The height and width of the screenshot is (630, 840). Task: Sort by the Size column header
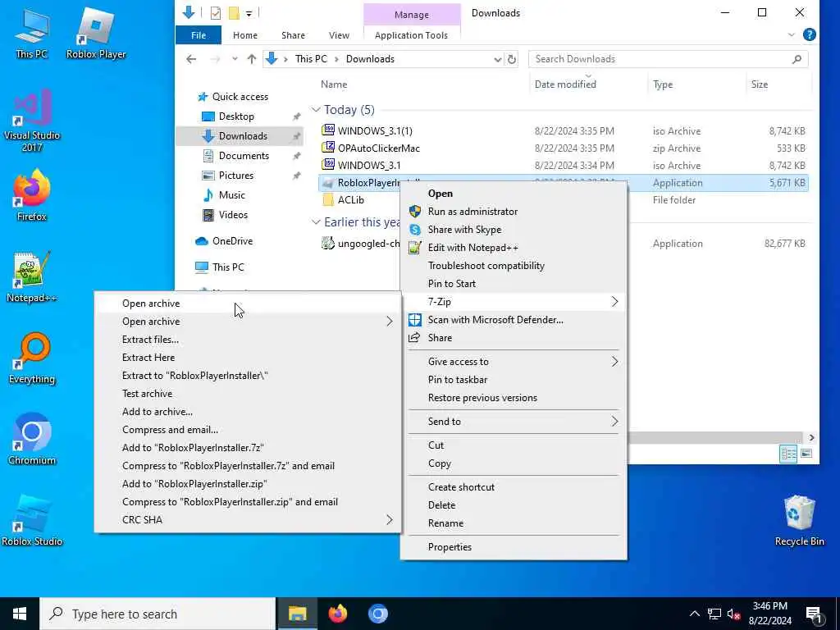tap(778, 84)
